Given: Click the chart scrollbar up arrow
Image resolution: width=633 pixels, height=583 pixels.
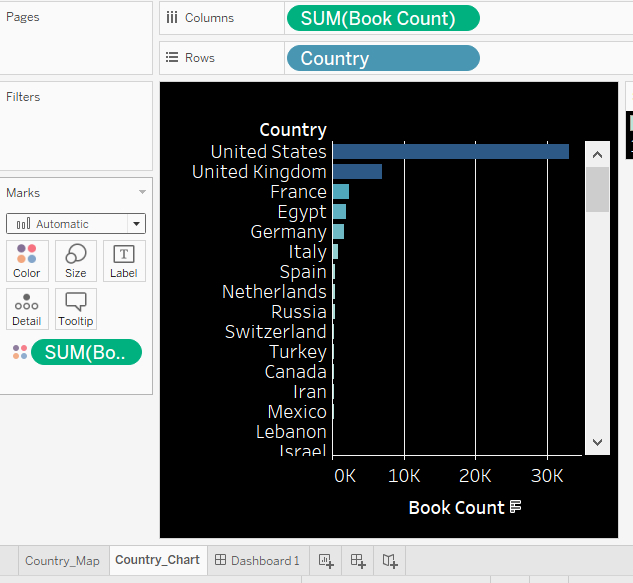Looking at the screenshot, I should click(x=597, y=155).
